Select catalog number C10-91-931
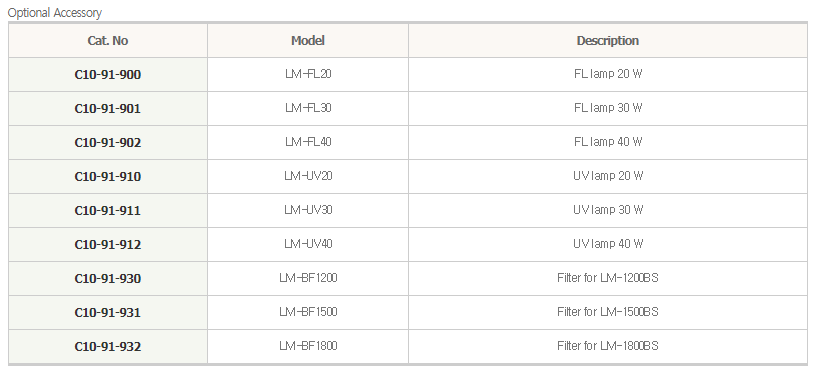820x375 pixels. pyautogui.click(x=108, y=313)
